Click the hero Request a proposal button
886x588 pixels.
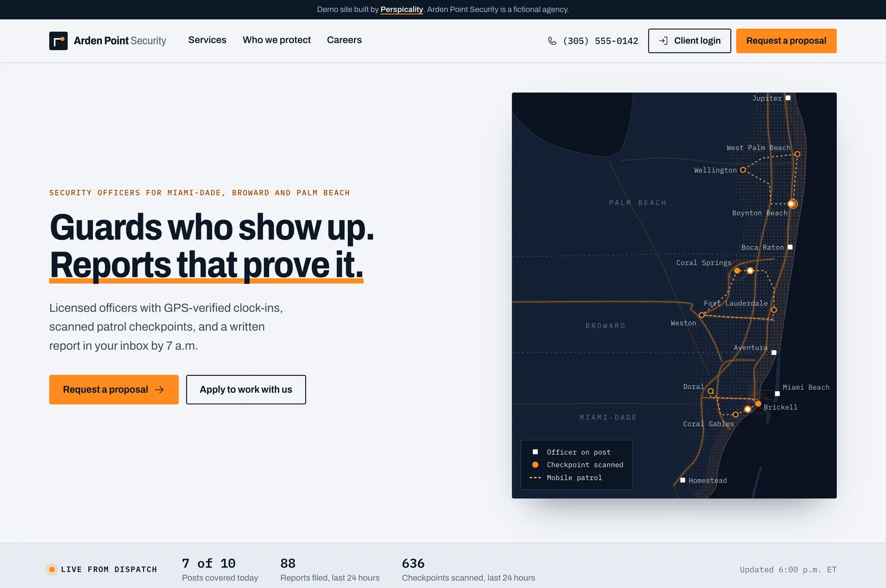coord(114,390)
